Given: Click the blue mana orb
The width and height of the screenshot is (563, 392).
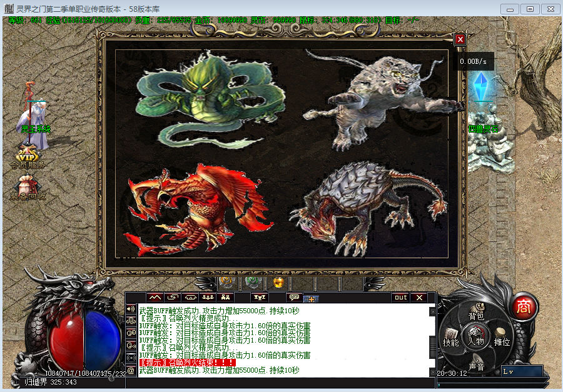Looking at the screenshot, I should pyautogui.click(x=103, y=341).
